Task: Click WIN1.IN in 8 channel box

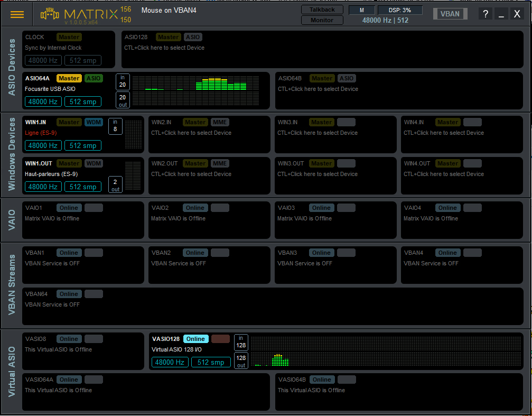Action: click(x=115, y=126)
